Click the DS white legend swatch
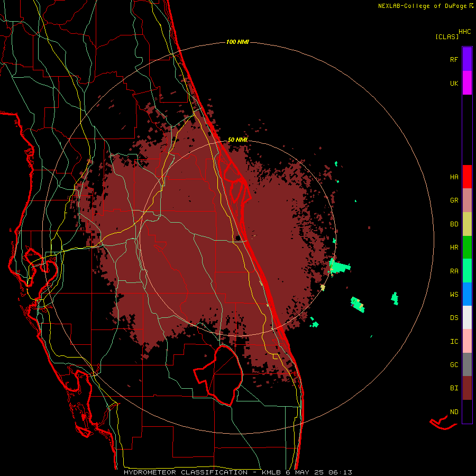Viewport: 476px width, 476px height. (467, 317)
